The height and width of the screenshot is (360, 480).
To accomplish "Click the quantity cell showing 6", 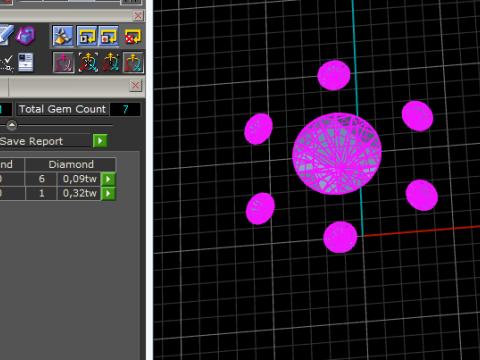I will click(41, 179).
